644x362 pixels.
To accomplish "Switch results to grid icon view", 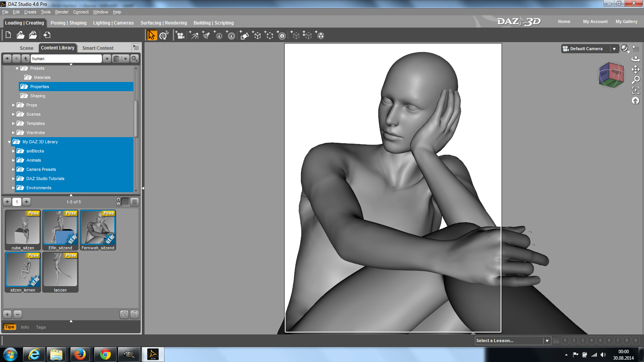I will pos(125,202).
